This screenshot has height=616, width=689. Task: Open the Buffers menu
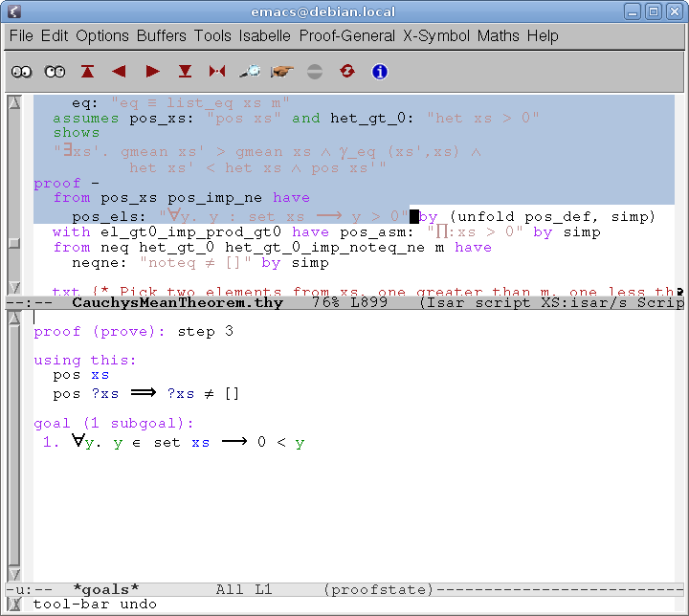click(x=162, y=36)
